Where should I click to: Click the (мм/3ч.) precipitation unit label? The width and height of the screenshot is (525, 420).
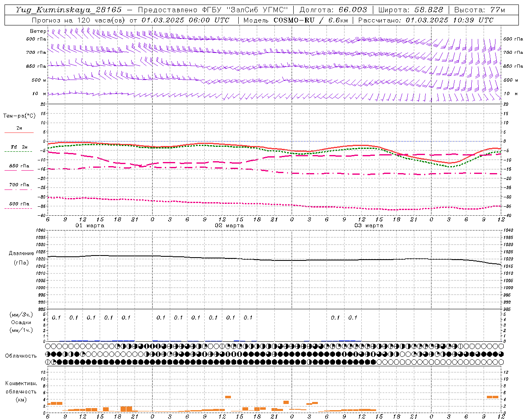click(21, 315)
